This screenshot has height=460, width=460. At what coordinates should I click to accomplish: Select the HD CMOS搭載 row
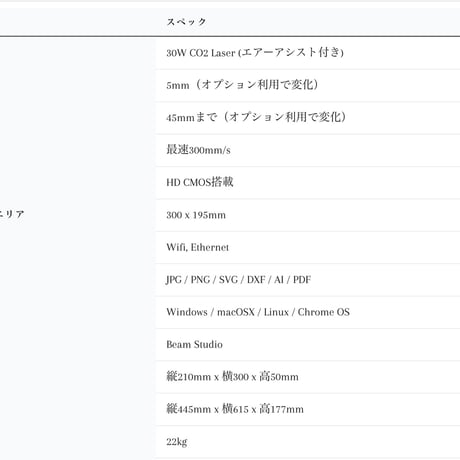(308, 182)
